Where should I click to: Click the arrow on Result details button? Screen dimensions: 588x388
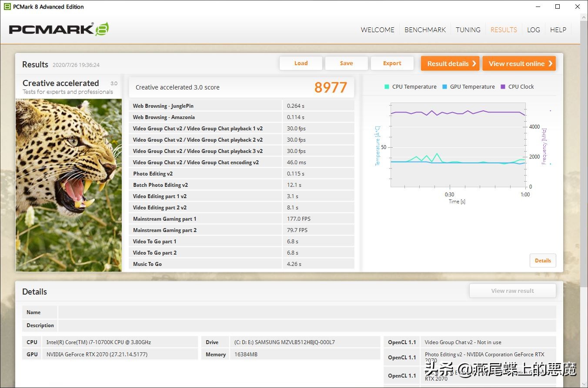[474, 63]
